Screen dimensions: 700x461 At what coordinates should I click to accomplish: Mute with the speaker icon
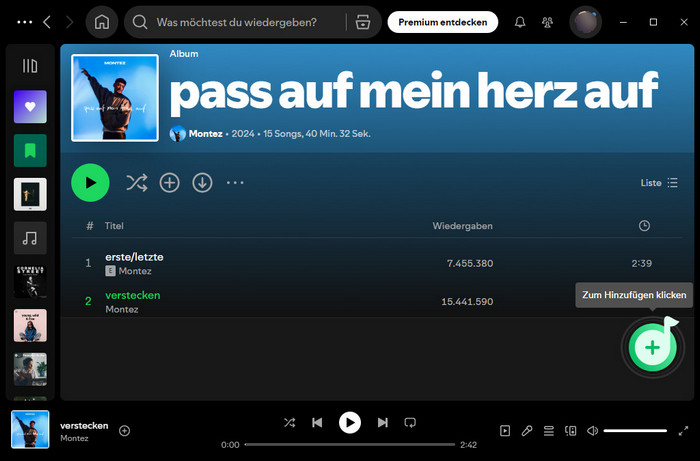point(592,431)
